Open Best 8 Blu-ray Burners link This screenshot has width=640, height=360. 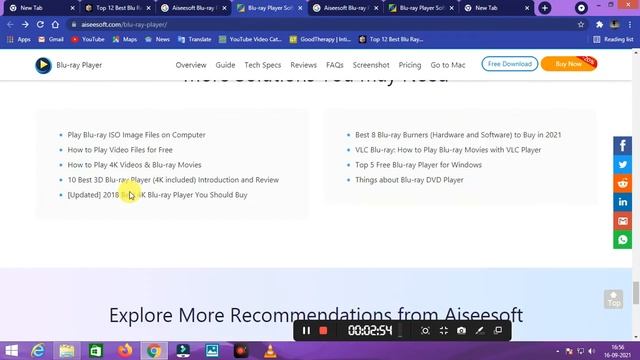pos(458,135)
